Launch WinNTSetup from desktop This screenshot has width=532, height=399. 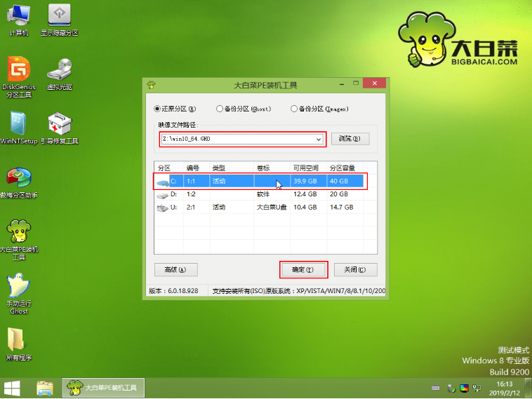pyautogui.click(x=19, y=128)
